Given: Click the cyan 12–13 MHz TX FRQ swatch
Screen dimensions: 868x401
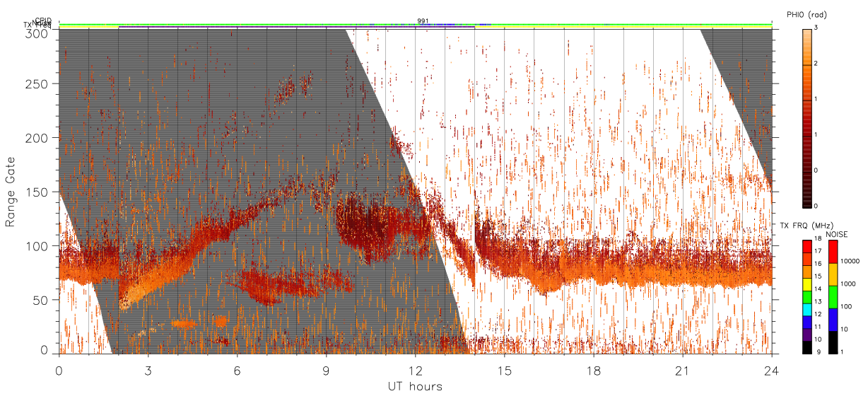Looking at the screenshot, I should click(x=806, y=309).
